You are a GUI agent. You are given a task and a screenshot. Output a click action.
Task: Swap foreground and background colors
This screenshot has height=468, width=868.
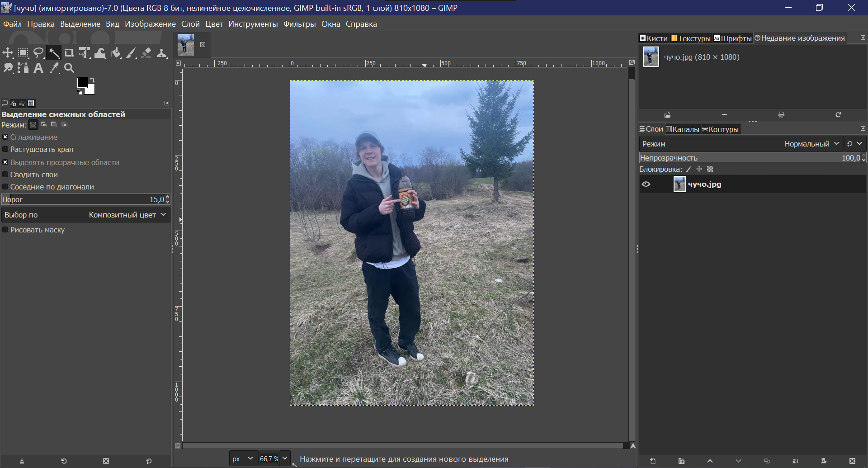pyautogui.click(x=92, y=80)
